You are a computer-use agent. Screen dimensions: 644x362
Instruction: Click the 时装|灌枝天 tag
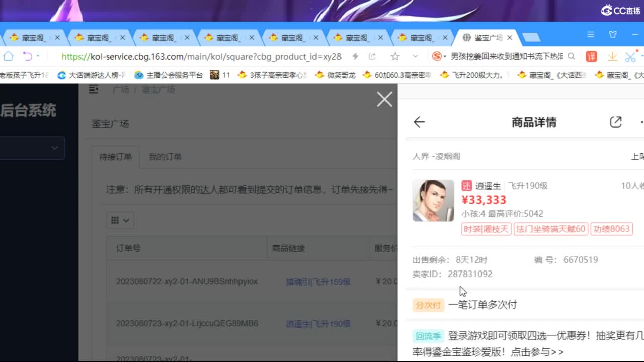[487, 229]
